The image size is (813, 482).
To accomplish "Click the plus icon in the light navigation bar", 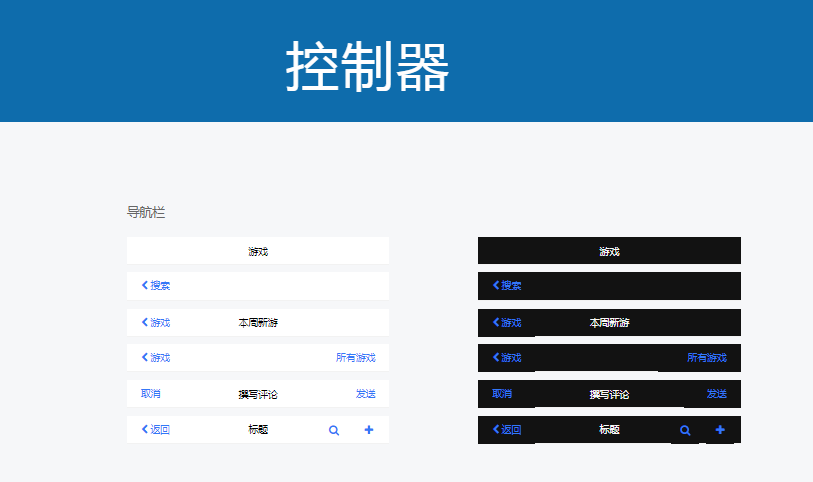I will click(369, 430).
